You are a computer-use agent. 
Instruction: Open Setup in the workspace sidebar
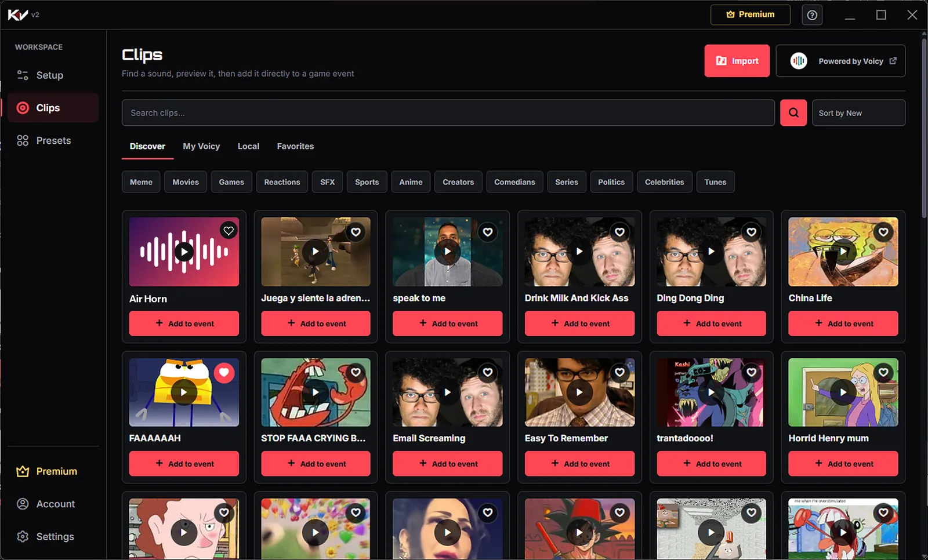pos(53,75)
